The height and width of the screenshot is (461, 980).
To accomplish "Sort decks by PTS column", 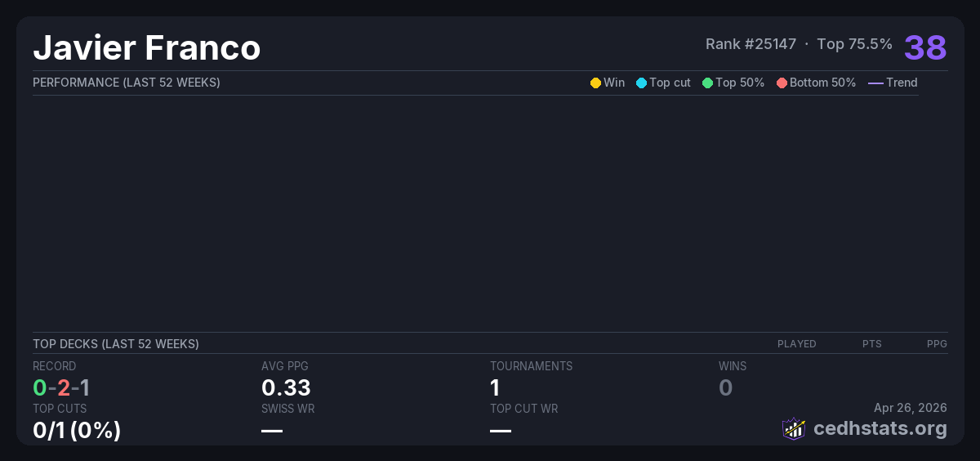I will [871, 344].
